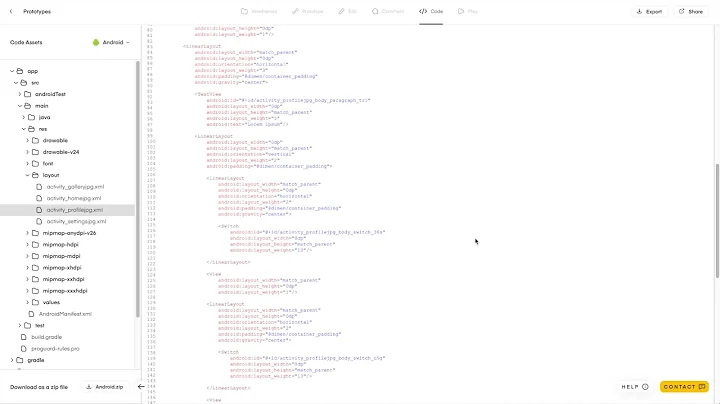Click the build.gradle file icon
Screen dimensions: 720x404
[24, 337]
